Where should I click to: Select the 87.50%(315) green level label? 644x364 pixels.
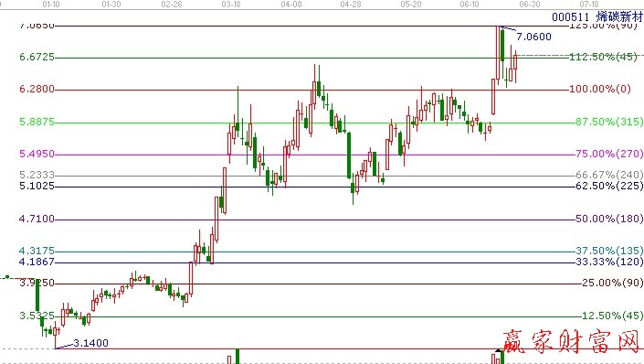pos(609,122)
